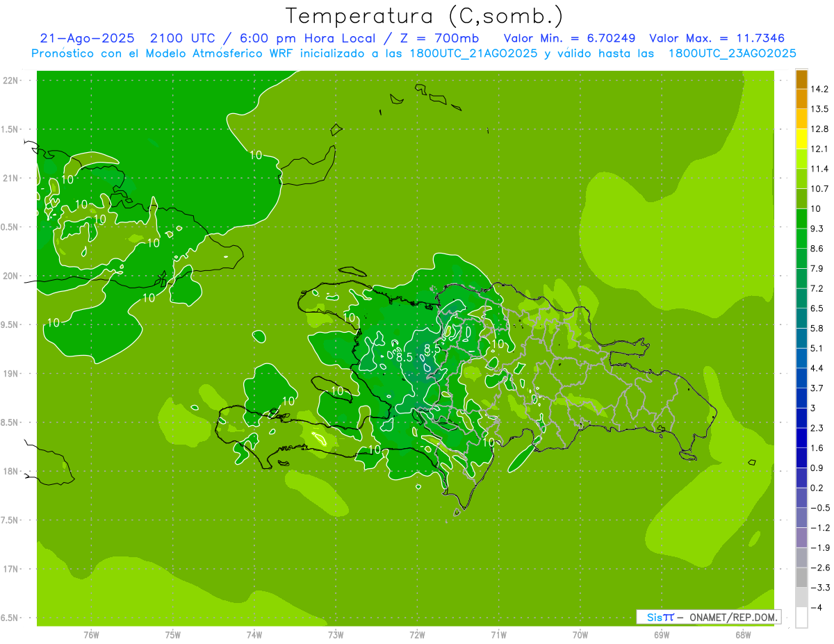Viewport: 834px width, 644px height.
Task: Click the '1800UTC_23AGO2025' validity time
Action: point(732,53)
